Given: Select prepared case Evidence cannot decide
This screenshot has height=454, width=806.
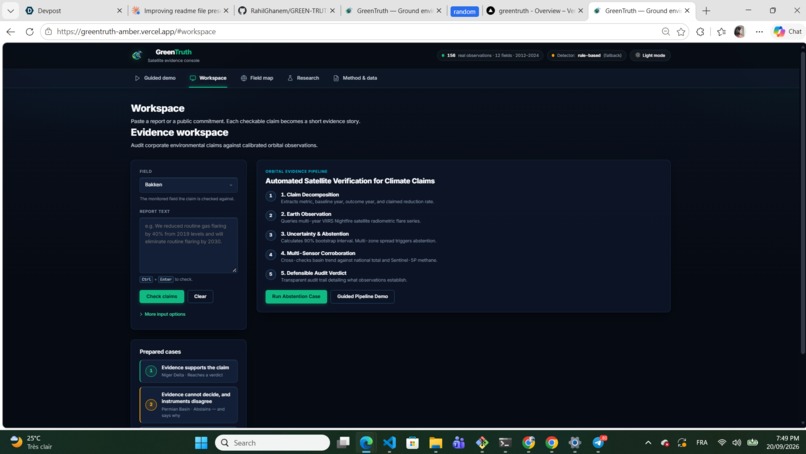Looking at the screenshot, I should click(188, 405).
